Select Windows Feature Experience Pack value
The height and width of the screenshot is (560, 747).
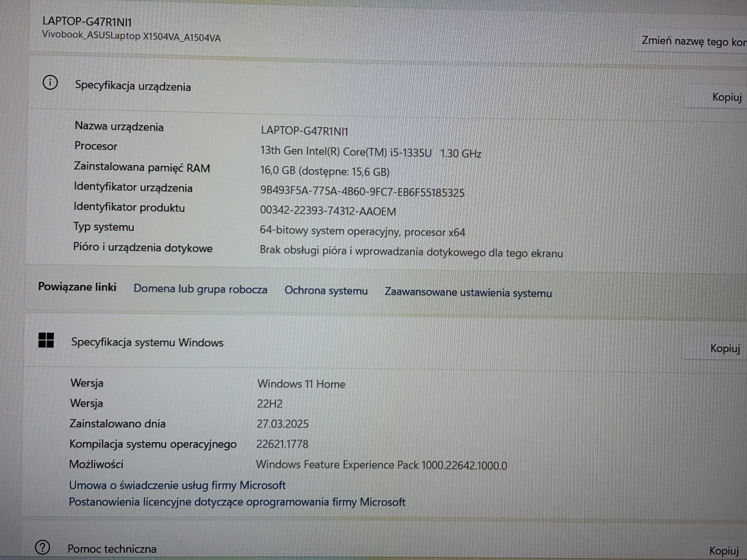pyautogui.click(x=382, y=465)
